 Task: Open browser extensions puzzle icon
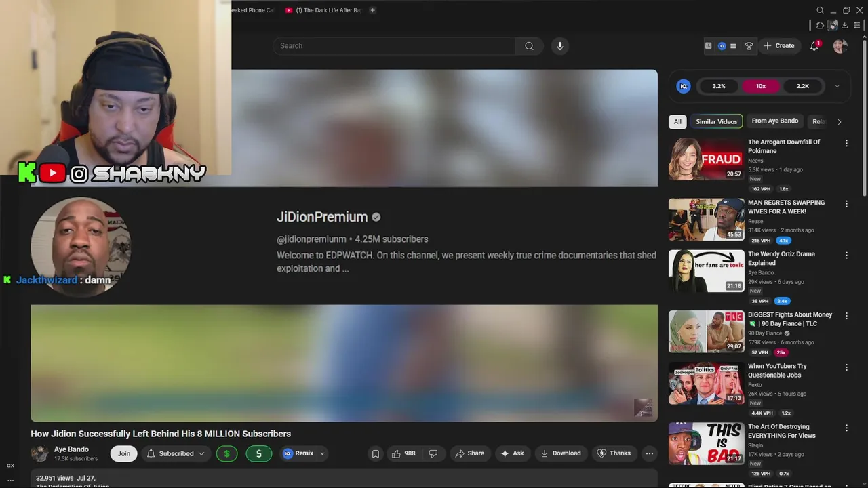820,25
